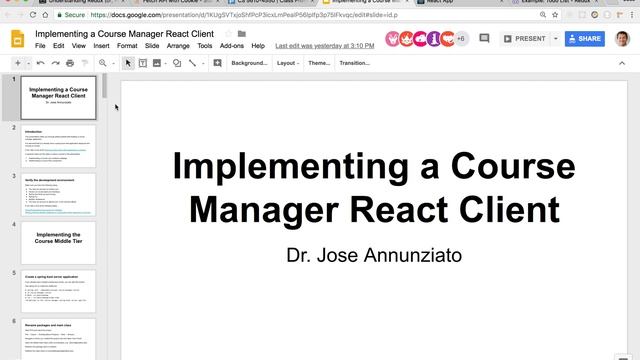This screenshot has width=640, height=360.
Task: Select the shape tool
Action: click(x=177, y=63)
